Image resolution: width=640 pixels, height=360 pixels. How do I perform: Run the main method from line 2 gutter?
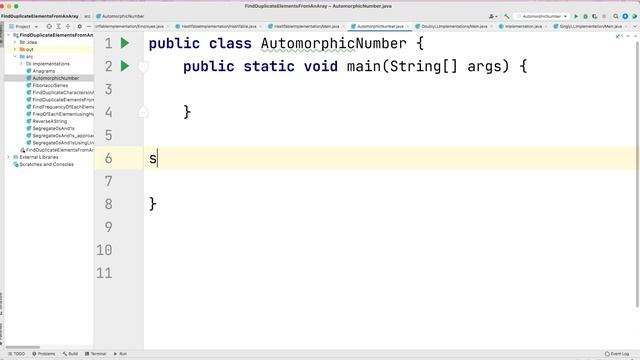click(125, 66)
